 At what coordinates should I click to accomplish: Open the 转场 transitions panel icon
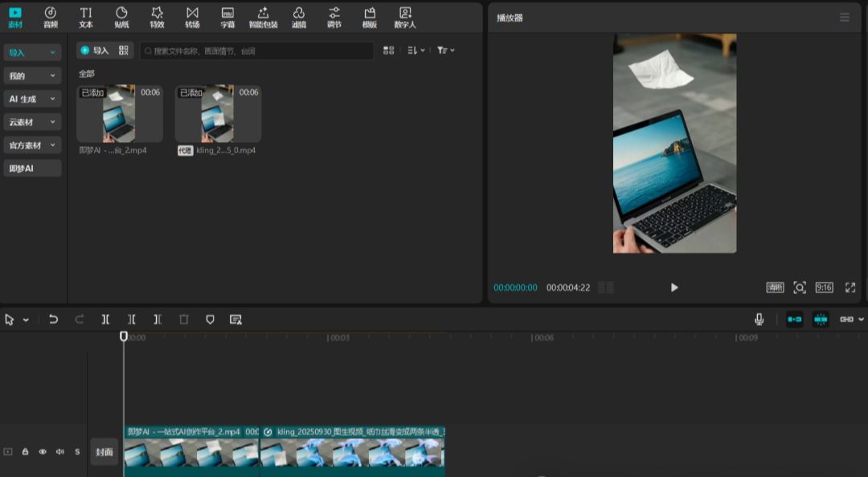pyautogui.click(x=192, y=17)
